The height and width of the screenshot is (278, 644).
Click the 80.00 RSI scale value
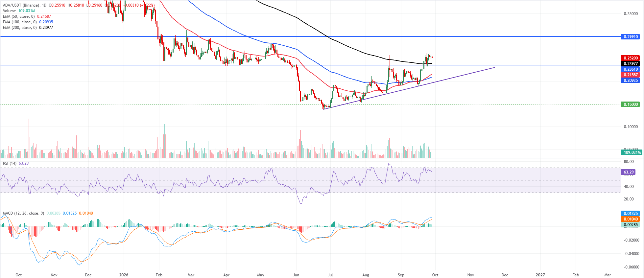click(x=629, y=162)
